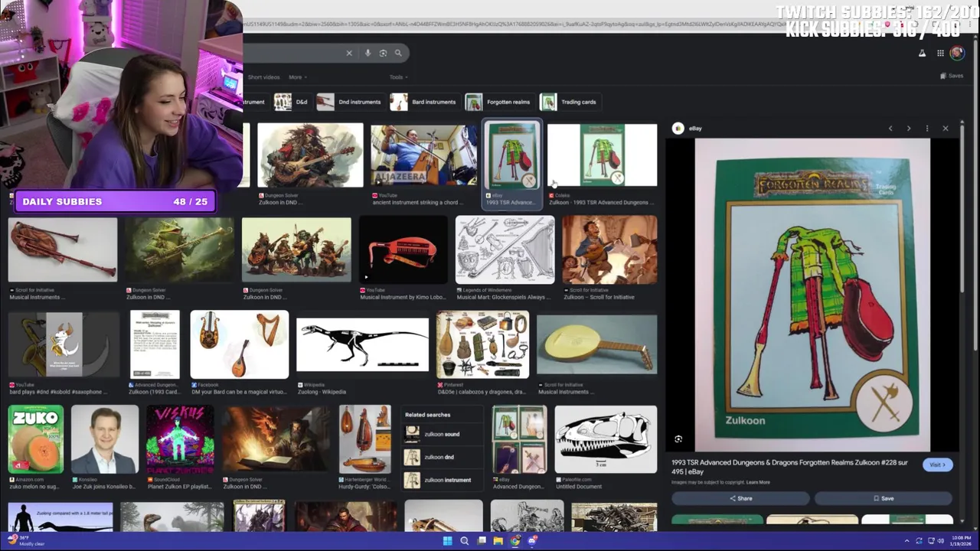The image size is (980, 551).
Task: Open the bearded bard with guitar thumbnail
Action: click(x=310, y=155)
